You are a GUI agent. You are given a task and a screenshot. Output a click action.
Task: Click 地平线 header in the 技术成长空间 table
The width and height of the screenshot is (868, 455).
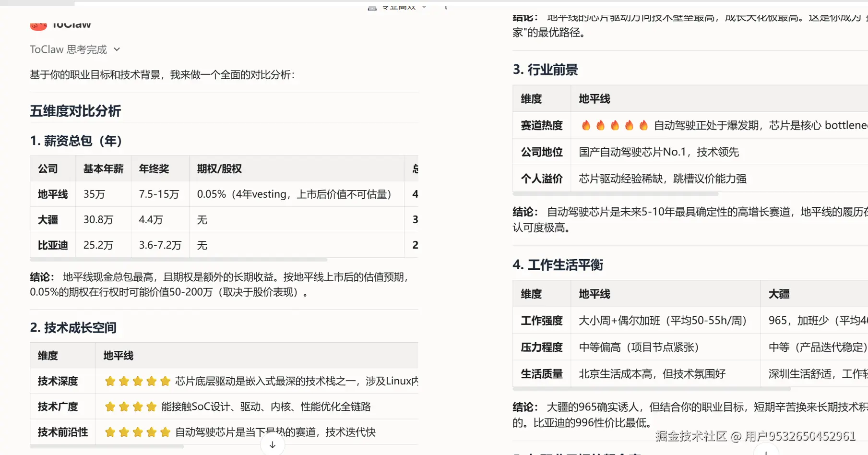tap(119, 356)
